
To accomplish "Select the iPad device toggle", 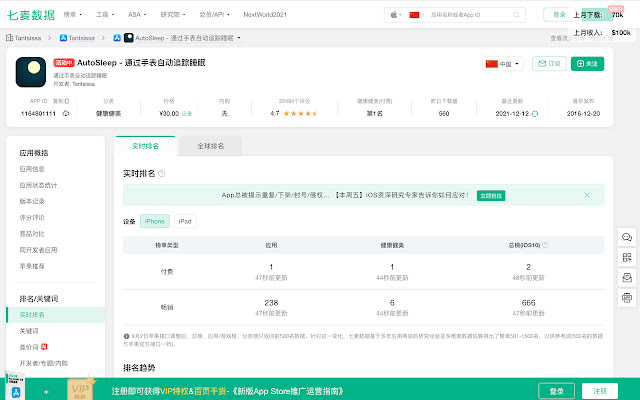I will [x=185, y=221].
